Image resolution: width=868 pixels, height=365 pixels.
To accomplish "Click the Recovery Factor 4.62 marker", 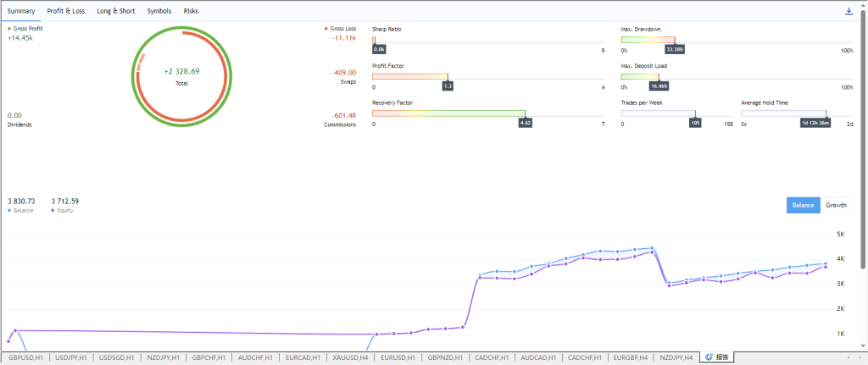I will point(525,123).
